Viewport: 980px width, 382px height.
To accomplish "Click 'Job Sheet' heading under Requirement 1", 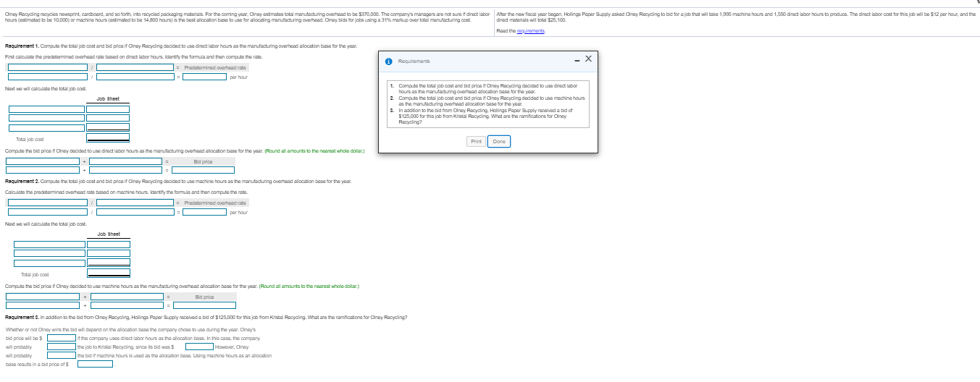I will (108, 98).
